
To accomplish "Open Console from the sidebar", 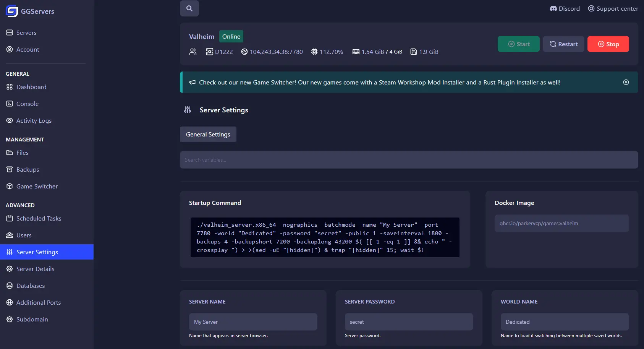I will [27, 104].
